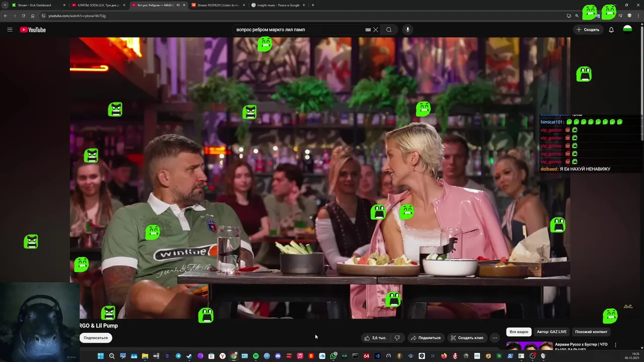Image resolution: width=644 pixels, height=362 pixels.
Task: Open more actions three-dot menu under video
Action: pos(495,338)
